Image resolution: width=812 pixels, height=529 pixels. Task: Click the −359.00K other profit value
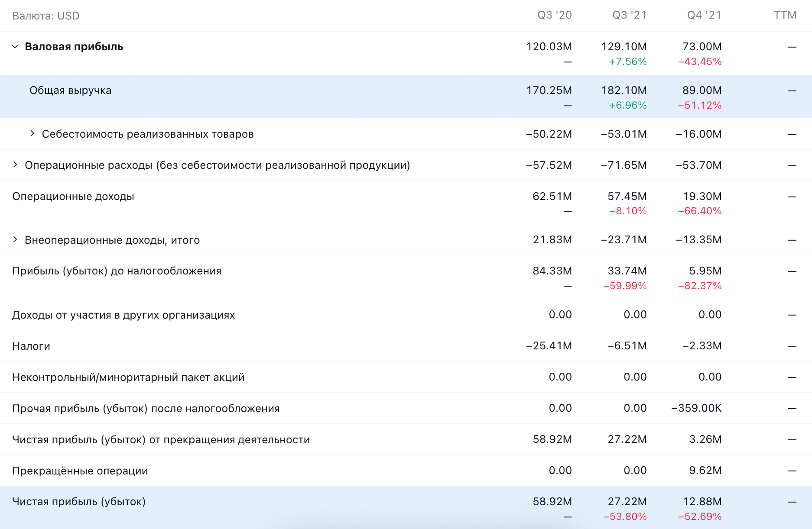[x=696, y=408]
